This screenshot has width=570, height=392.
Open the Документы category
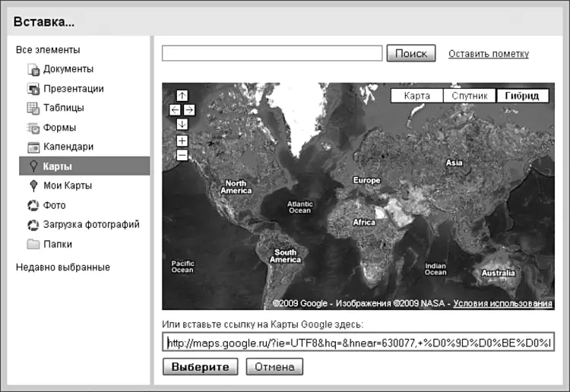(x=68, y=69)
